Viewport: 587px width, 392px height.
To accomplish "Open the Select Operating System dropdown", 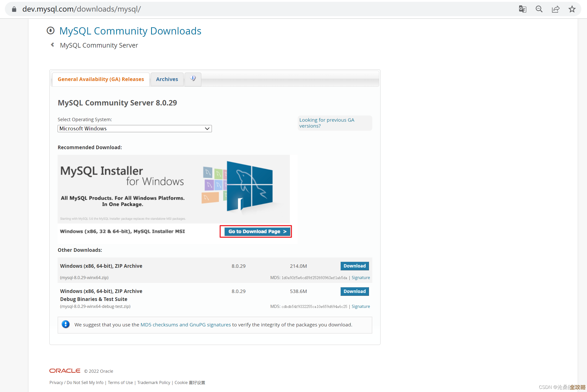I will pos(134,129).
